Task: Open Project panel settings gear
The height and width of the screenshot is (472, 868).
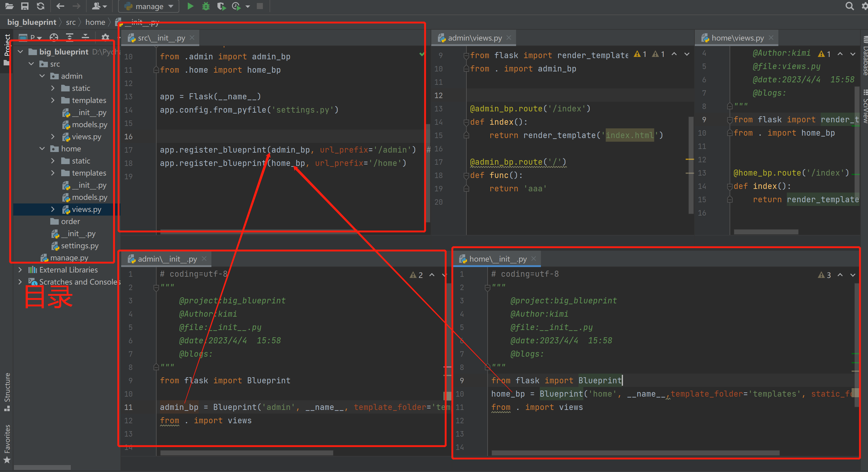Action: (x=105, y=37)
